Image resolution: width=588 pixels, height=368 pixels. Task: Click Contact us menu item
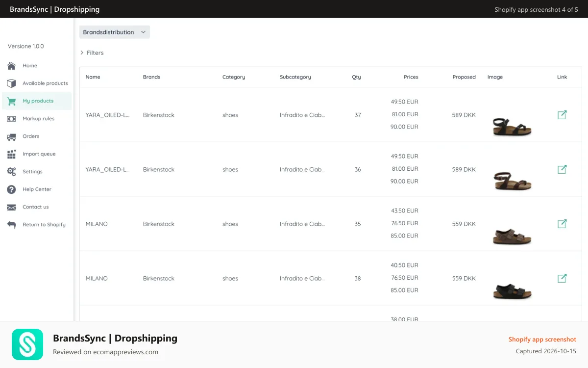(x=37, y=207)
